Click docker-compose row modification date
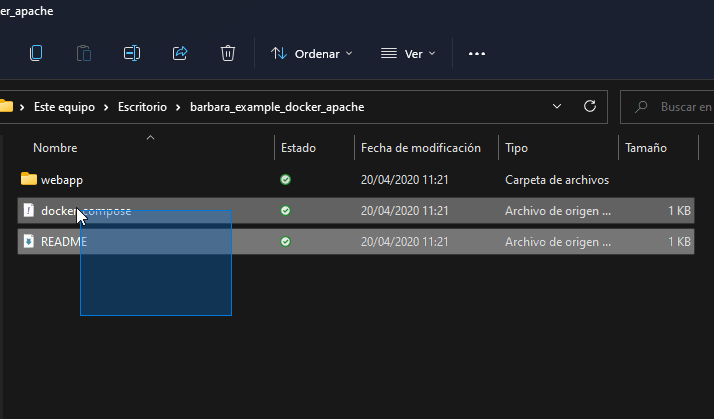 [x=404, y=211]
